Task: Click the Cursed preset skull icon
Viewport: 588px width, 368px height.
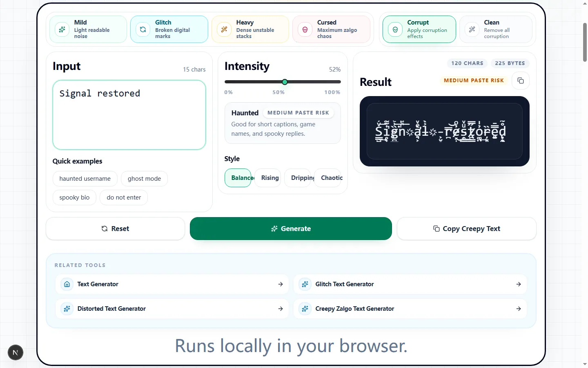Action: pyautogui.click(x=305, y=29)
